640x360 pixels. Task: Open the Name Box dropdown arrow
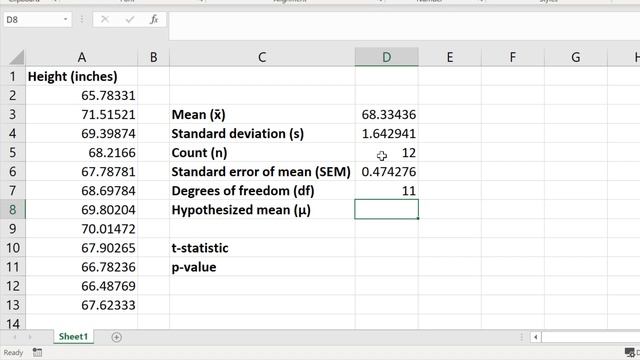[65, 19]
